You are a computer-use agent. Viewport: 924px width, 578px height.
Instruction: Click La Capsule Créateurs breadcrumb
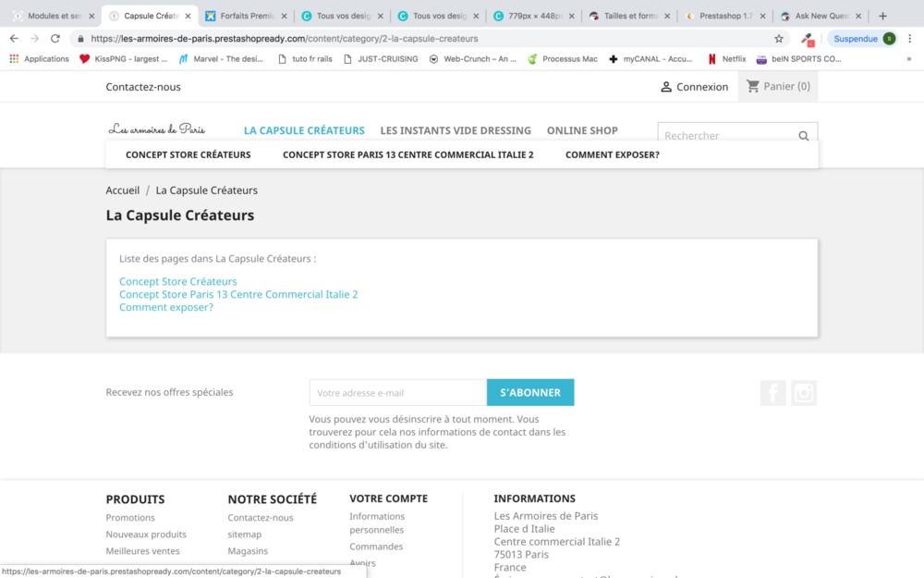click(206, 190)
